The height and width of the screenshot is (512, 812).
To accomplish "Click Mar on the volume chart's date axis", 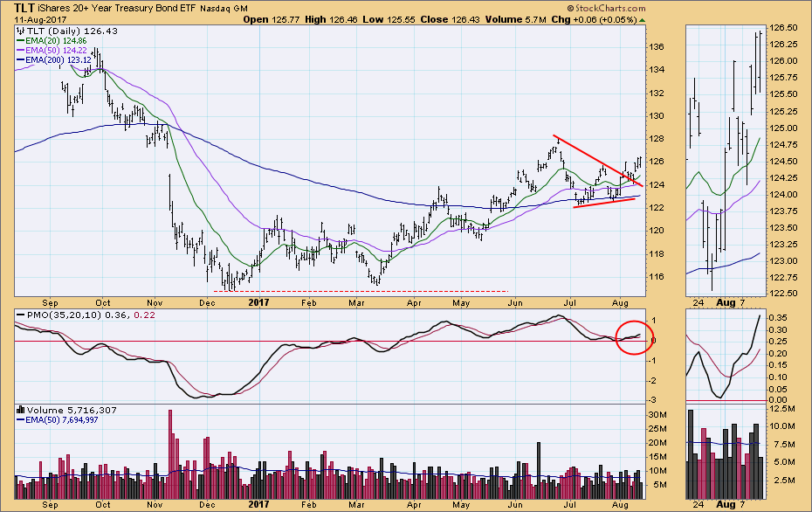I will click(356, 505).
